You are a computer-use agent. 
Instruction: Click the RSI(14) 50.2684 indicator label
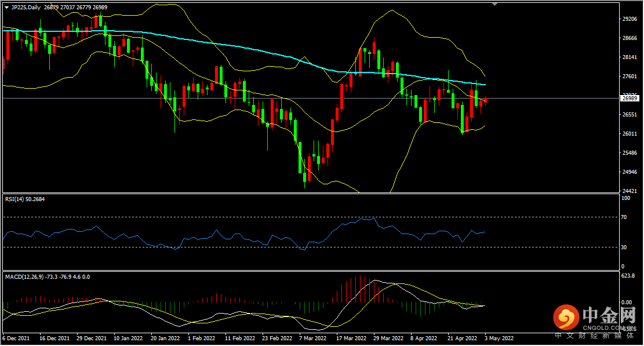click(x=25, y=199)
